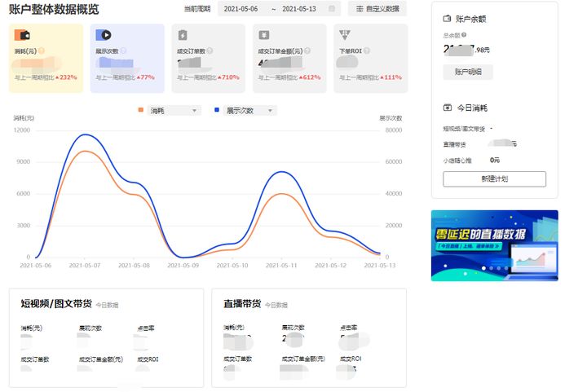Set the end date 2021-05-13
The image size is (587, 392).
(x=299, y=9)
